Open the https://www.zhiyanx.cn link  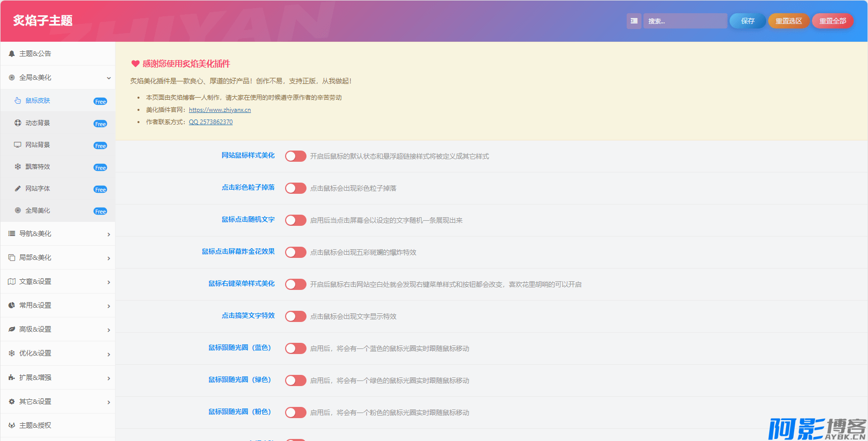(220, 110)
